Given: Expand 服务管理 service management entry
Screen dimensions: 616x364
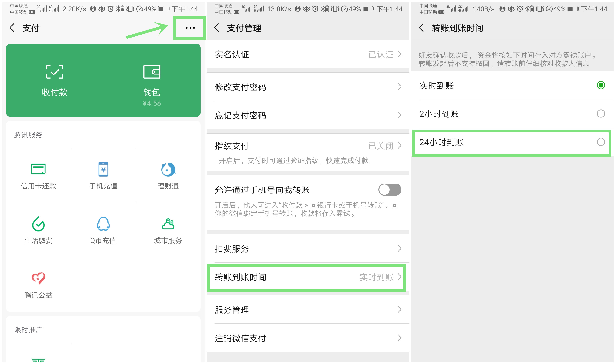Looking at the screenshot, I should coord(308,310).
